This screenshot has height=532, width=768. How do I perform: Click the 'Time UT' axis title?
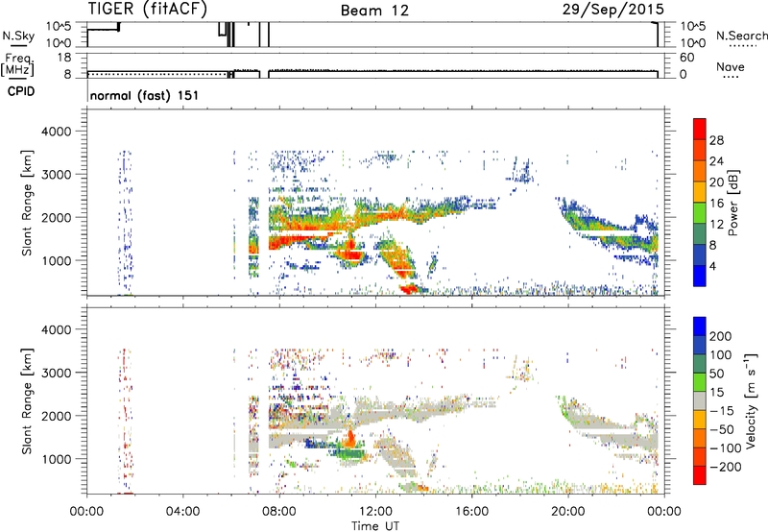375,525
